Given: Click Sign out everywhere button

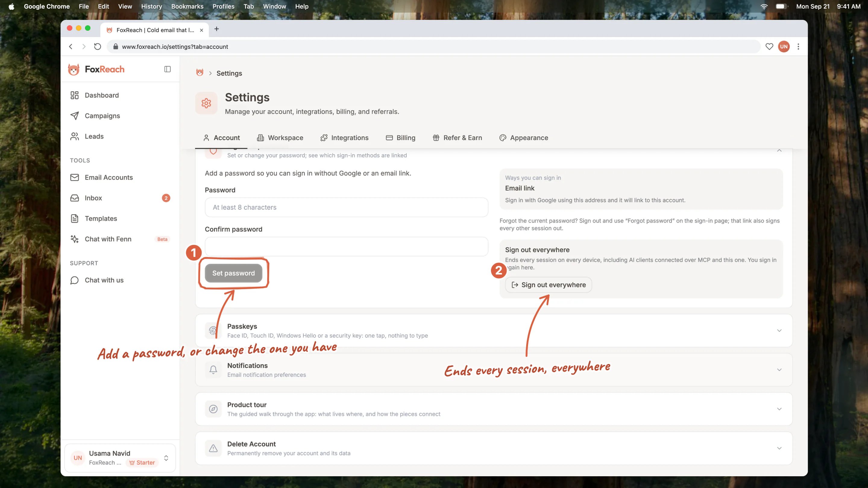Looking at the screenshot, I should [x=549, y=285].
